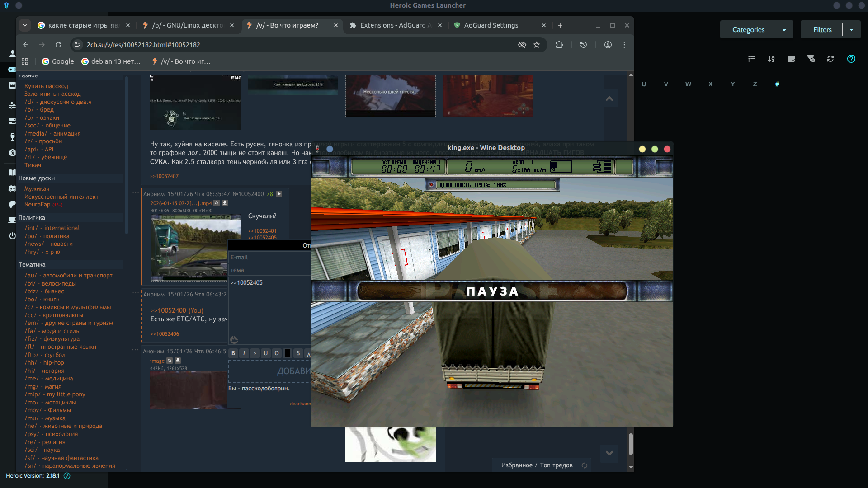Expand the Filters dropdown arrow

pos(851,30)
